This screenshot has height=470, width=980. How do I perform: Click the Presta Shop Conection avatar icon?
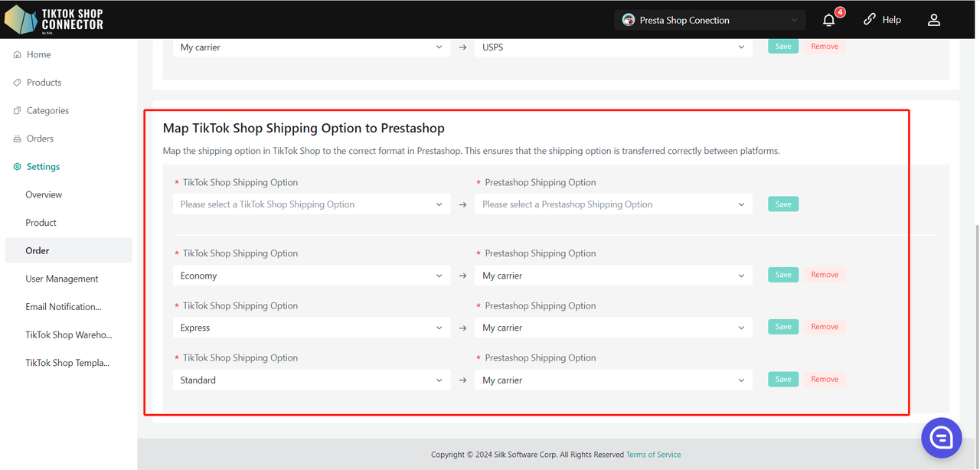(629, 20)
